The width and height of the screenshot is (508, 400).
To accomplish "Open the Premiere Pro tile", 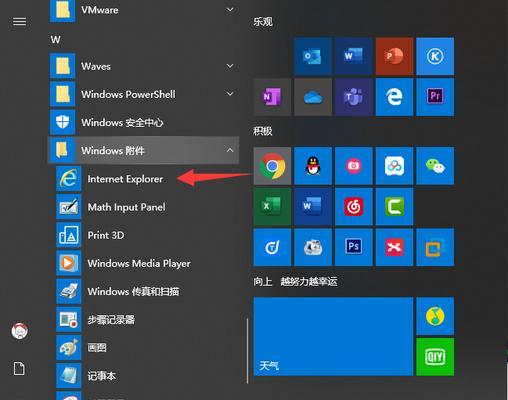I will (x=435, y=97).
